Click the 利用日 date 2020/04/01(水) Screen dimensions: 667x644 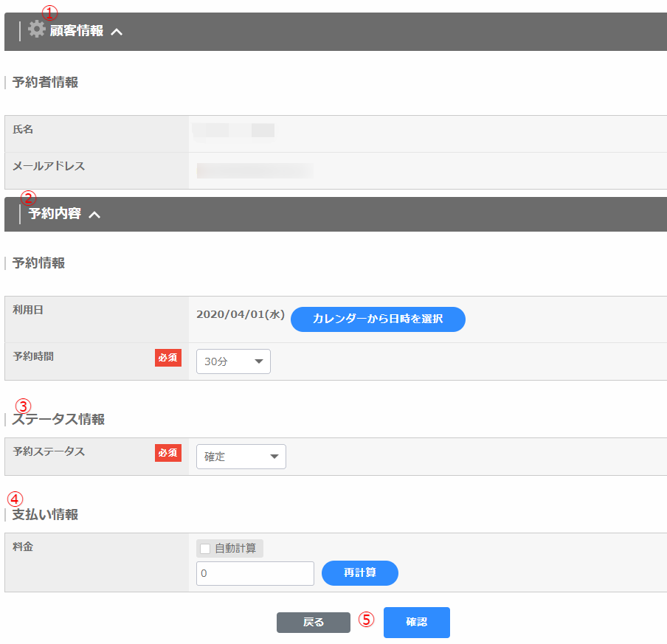pos(241,314)
